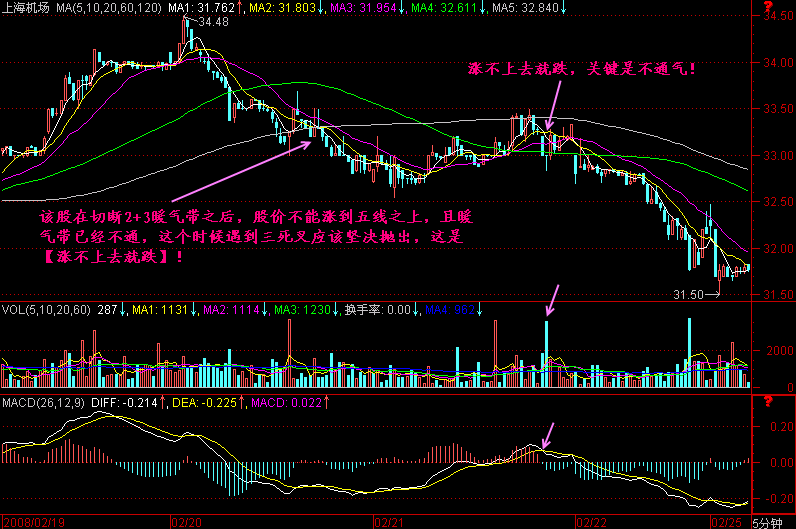The height and width of the screenshot is (529, 796).
Task: Click the 换手率 turnover rate label
Action: 363,310
